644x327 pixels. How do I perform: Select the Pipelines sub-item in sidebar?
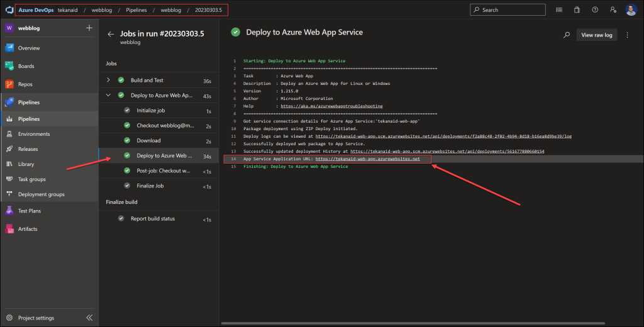pos(49,119)
